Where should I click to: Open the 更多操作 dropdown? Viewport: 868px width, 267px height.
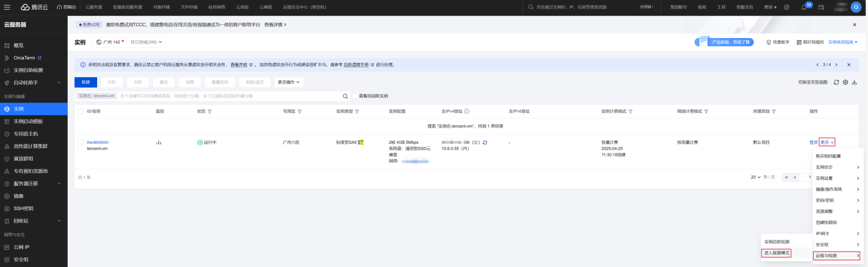[x=289, y=82]
